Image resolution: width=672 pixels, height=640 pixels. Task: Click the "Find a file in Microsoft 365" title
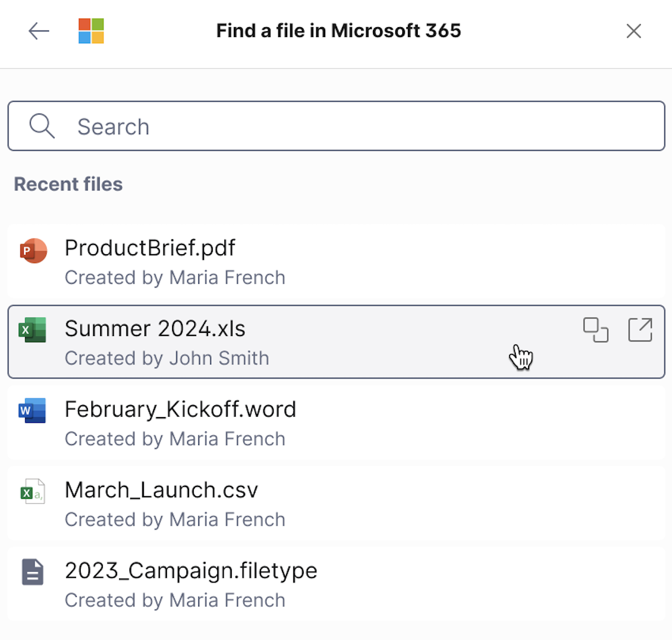tap(339, 31)
